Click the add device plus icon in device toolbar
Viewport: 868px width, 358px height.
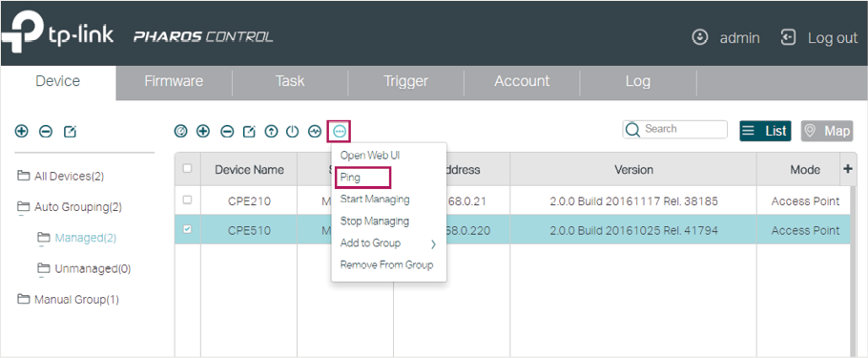[x=203, y=132]
